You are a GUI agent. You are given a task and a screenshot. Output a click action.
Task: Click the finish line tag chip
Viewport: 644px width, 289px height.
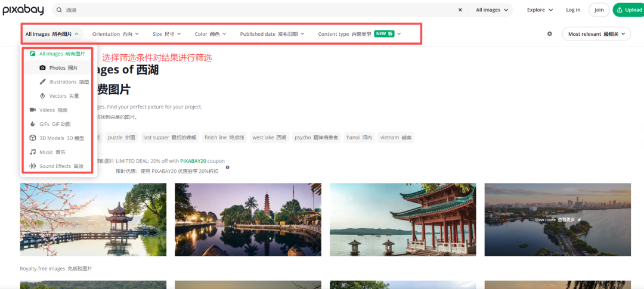[224, 138]
